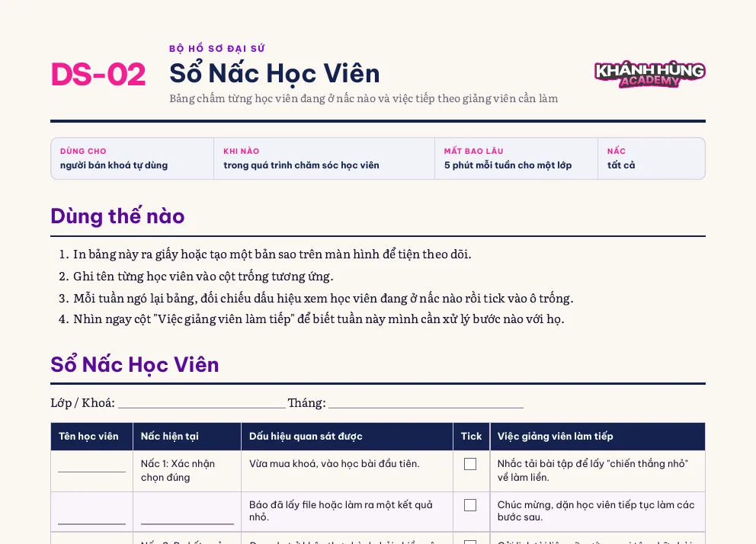The width and height of the screenshot is (756, 544).
Task: Click the 'Lớp / Khoá' blank line field
Action: (202, 403)
